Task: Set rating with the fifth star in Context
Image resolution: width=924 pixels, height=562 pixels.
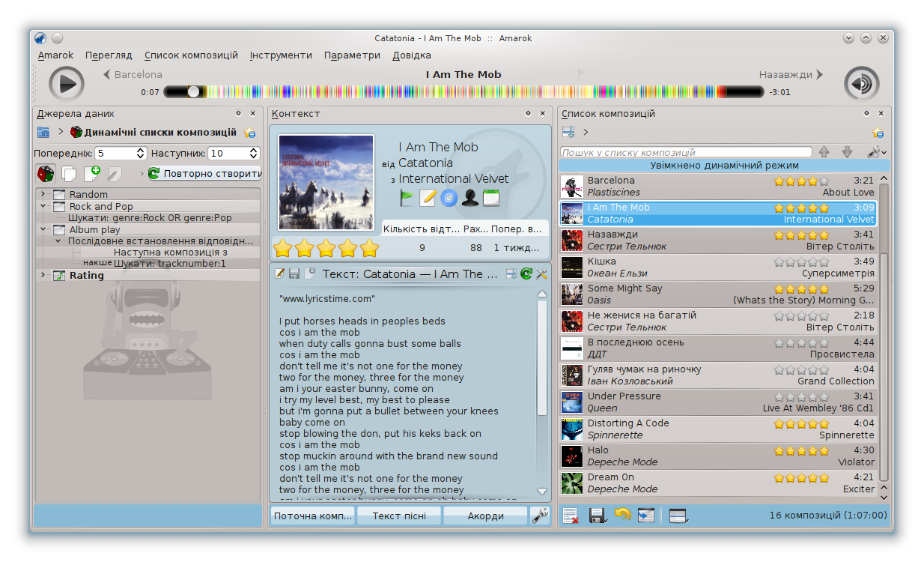Action: click(x=369, y=248)
